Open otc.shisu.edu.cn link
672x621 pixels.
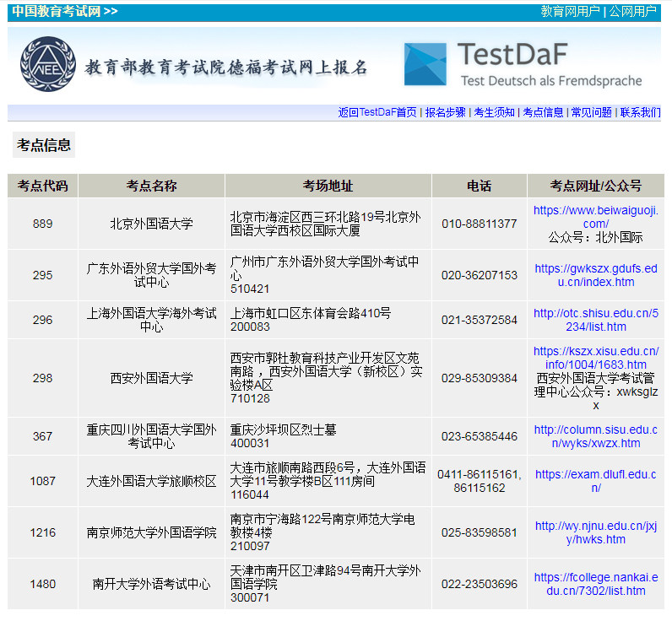(596, 320)
